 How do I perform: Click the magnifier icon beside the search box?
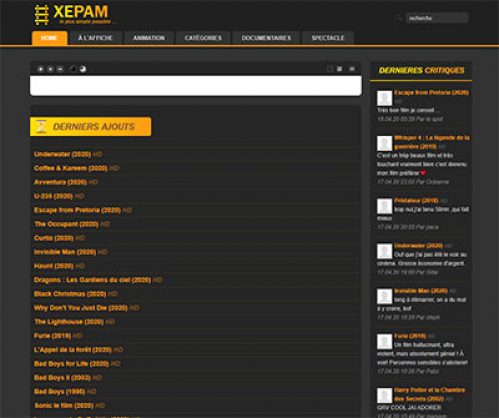pyautogui.click(x=398, y=18)
